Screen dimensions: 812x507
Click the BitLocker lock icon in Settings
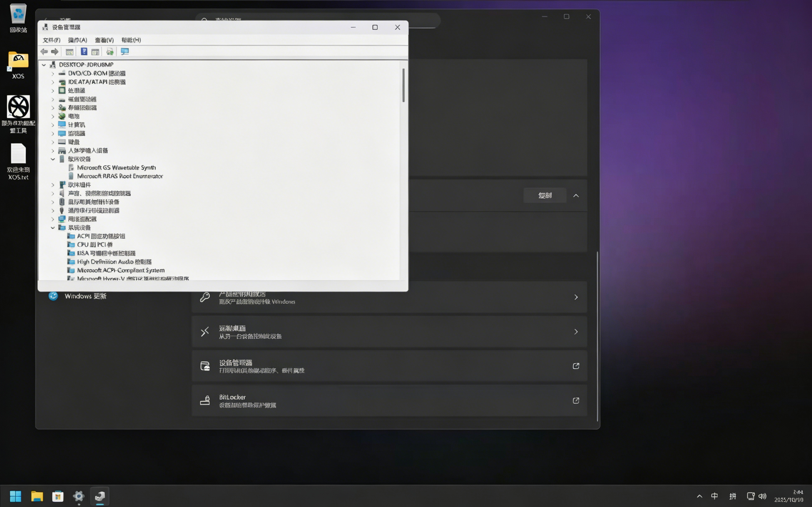point(205,400)
